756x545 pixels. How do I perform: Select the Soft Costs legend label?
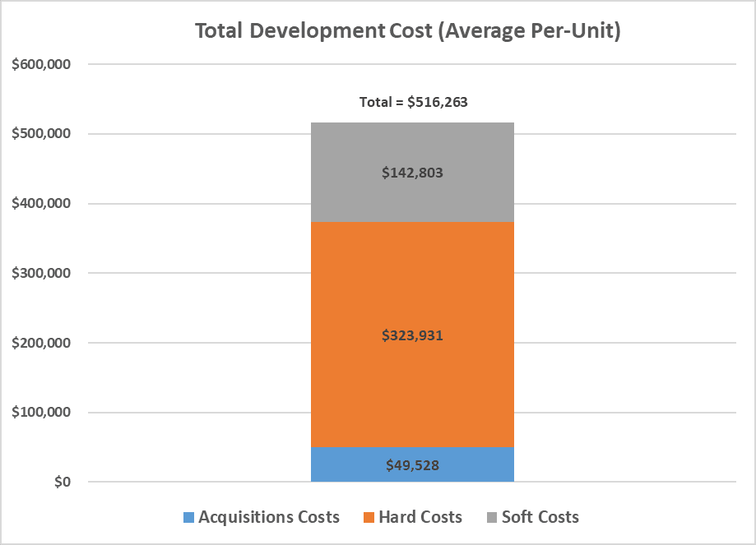coord(540,517)
